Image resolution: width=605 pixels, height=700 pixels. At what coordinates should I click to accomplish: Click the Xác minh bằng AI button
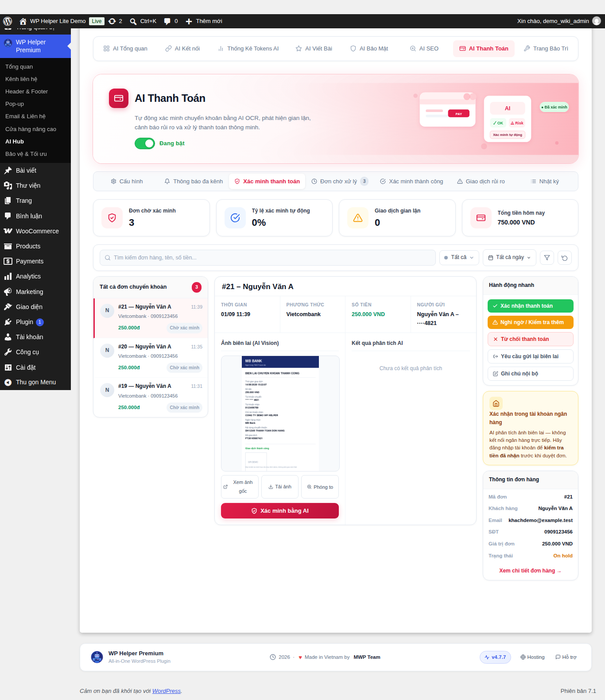pos(280,511)
